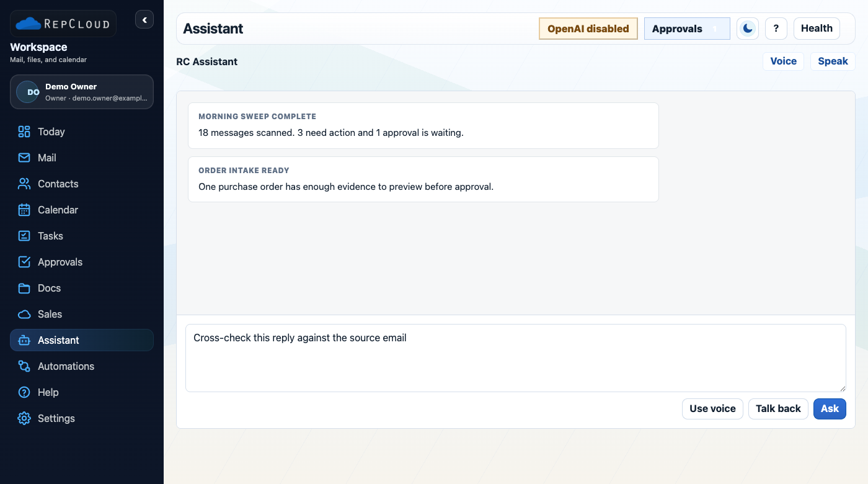Submit the prompt with Ask button
The width and height of the screenshot is (868, 484).
830,408
